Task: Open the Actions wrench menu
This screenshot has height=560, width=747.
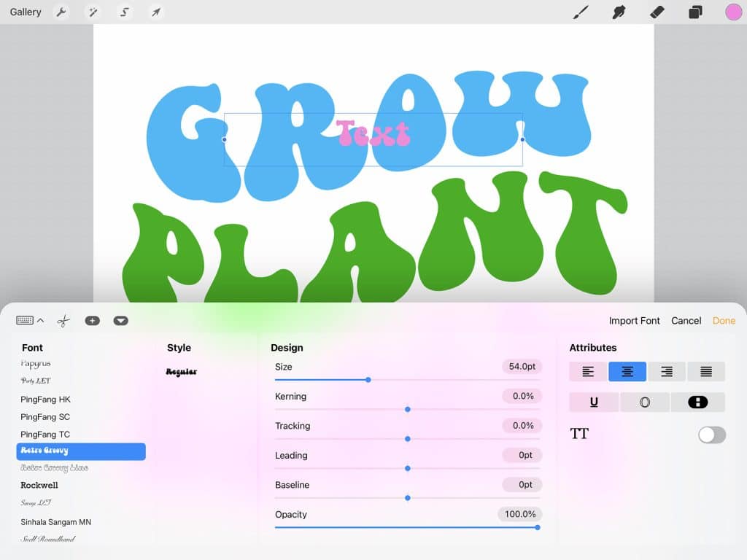Action: (x=61, y=12)
